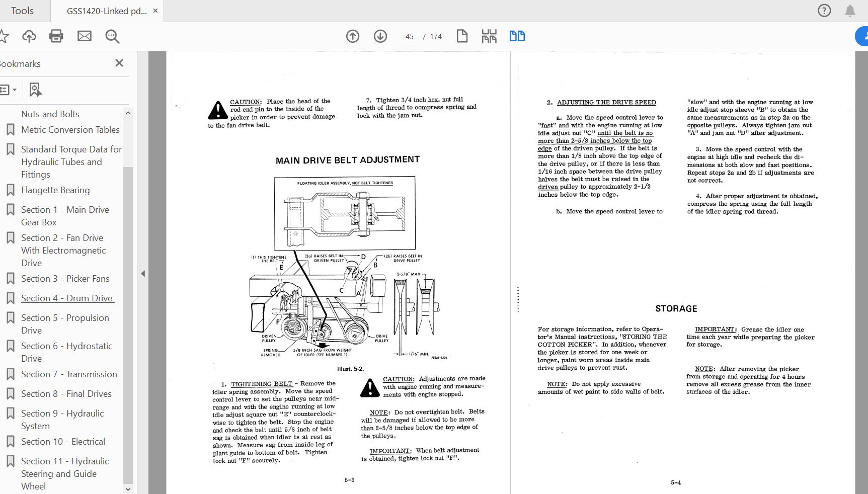The image size is (868, 494).
Task: Open Section 4 - Drum Drive bookmark
Action: pyautogui.click(x=67, y=298)
